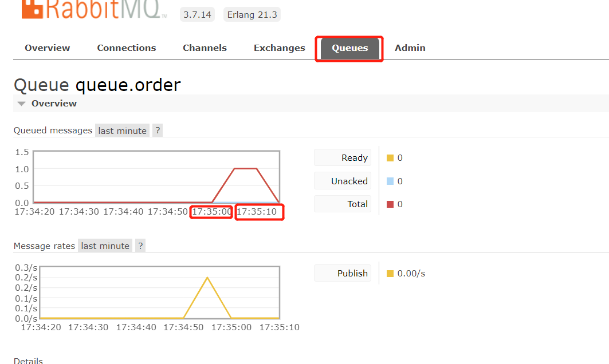
Task: Click the 3.7.14 version badge
Action: [197, 15]
